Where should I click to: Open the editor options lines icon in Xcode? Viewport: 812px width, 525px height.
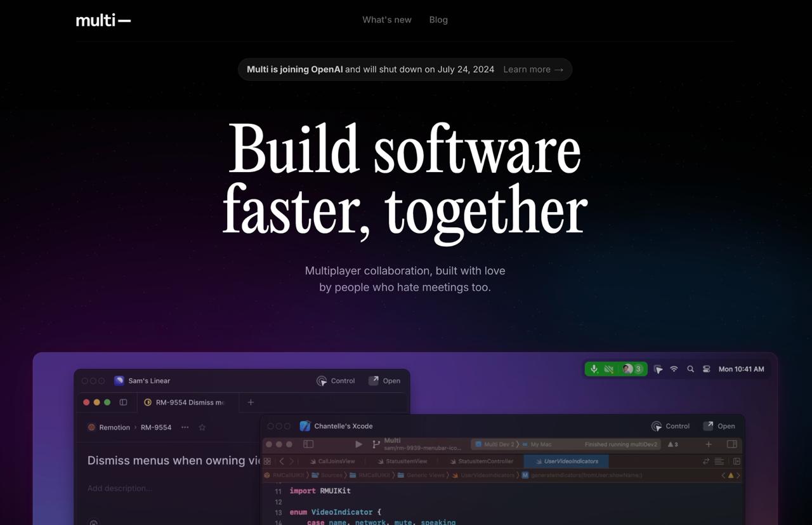(x=719, y=462)
